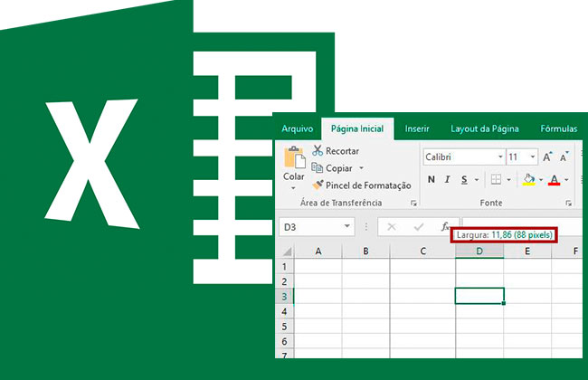The image size is (588, 380).
Task: Apply red font color A
Action: click(x=555, y=180)
